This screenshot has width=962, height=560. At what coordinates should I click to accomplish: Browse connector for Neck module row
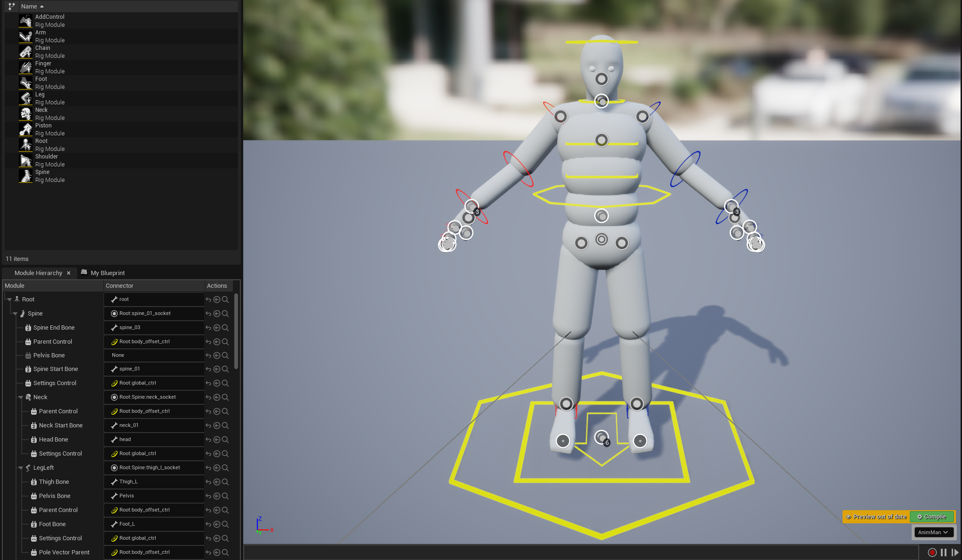point(225,397)
